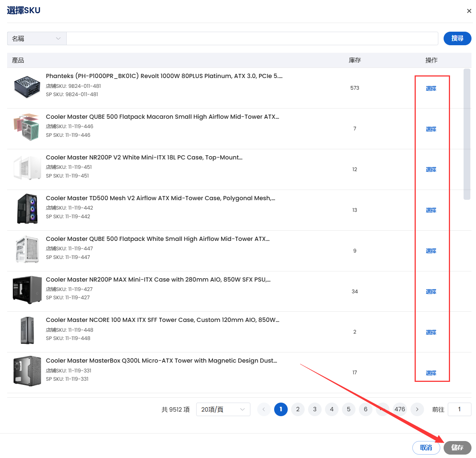Image resolution: width=476 pixels, height=458 pixels.
Task: Go to page 3 in the pagination
Action: [315, 409]
